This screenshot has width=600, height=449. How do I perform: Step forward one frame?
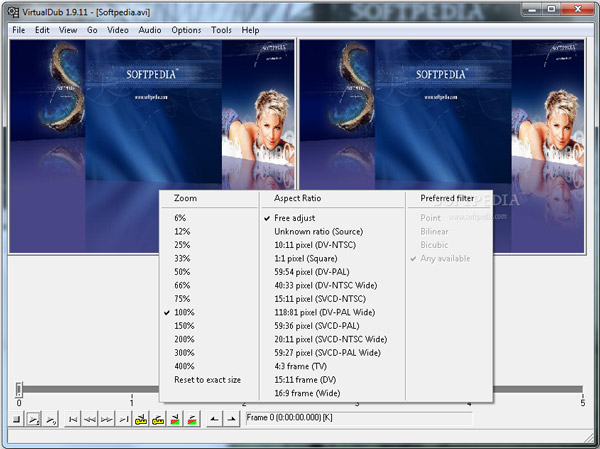coord(106,420)
